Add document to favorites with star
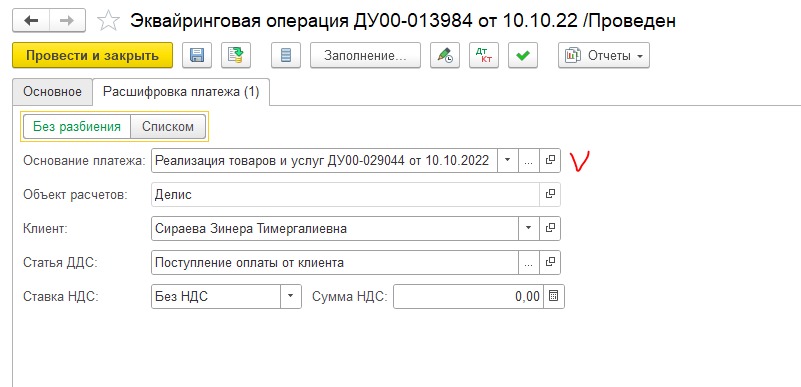Image resolution: width=801 pixels, height=387 pixels. coord(108,21)
